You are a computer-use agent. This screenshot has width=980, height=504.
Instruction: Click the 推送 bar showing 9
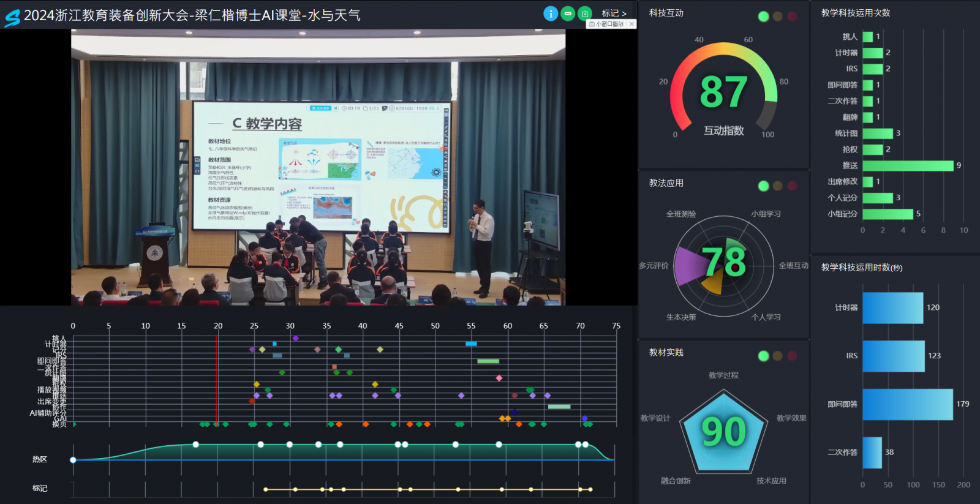908,165
